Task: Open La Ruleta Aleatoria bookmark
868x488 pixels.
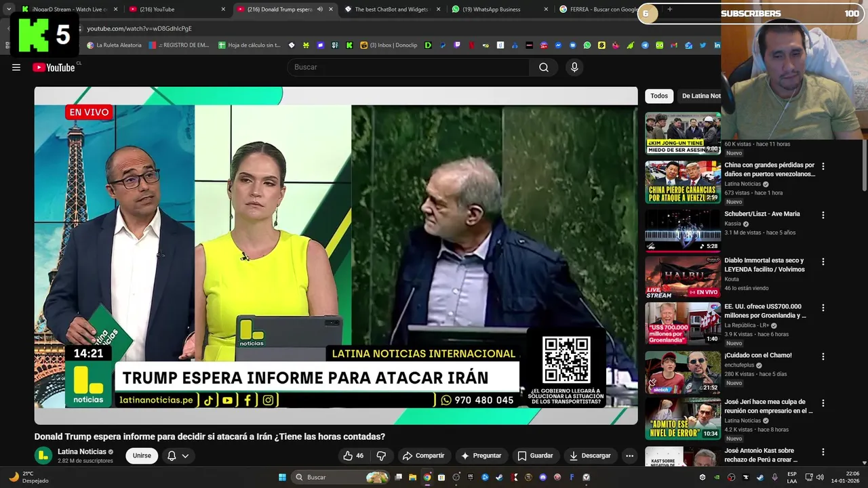Action: pos(115,45)
